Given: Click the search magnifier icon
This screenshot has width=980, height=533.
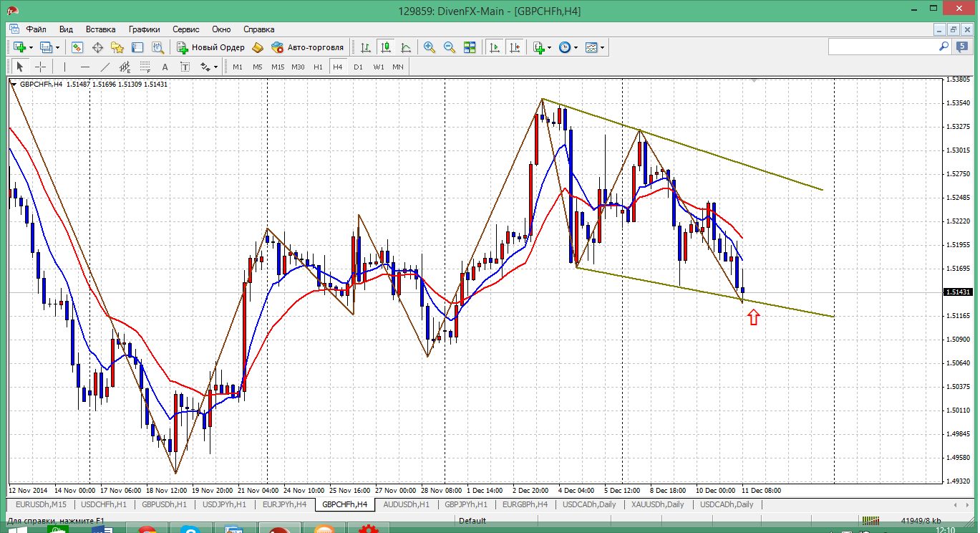Looking at the screenshot, I should pos(943,47).
